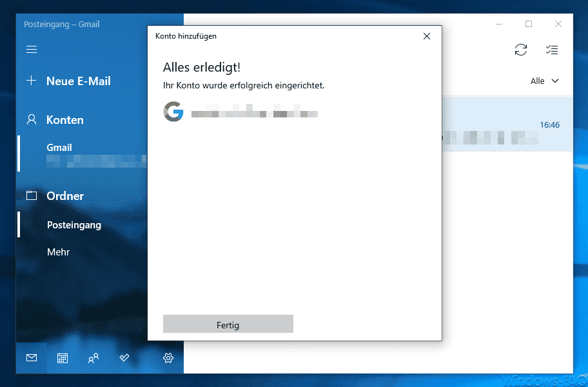Open the Konten section
The height and width of the screenshot is (387, 588).
pyautogui.click(x=65, y=120)
